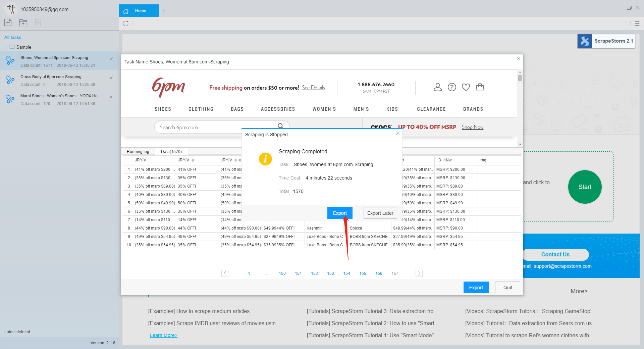Click the 6pm help question mark icon
The image size is (644, 349).
[x=452, y=87]
